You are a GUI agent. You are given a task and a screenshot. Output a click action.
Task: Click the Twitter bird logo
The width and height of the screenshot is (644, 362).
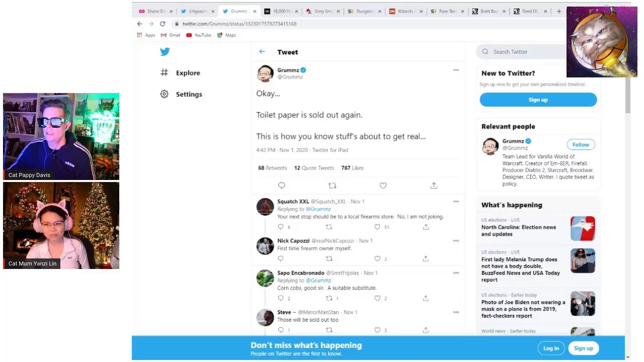(x=165, y=51)
